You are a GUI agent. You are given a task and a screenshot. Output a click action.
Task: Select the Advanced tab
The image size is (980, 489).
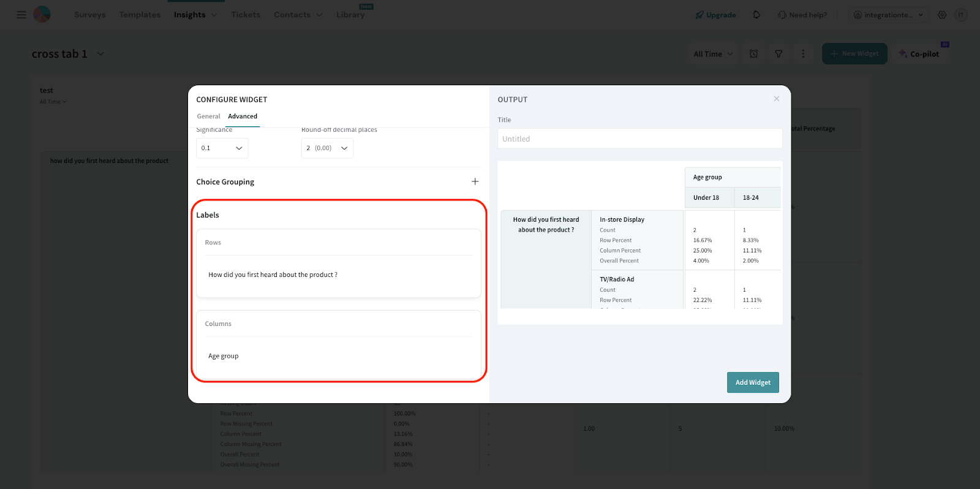point(243,116)
